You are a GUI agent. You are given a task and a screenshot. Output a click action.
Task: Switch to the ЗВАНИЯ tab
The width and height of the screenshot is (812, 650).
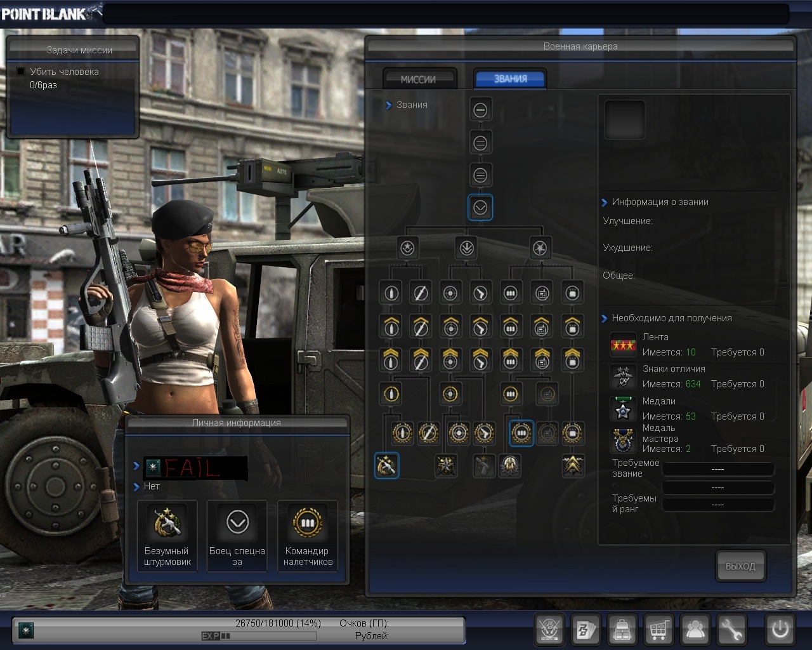tap(511, 79)
